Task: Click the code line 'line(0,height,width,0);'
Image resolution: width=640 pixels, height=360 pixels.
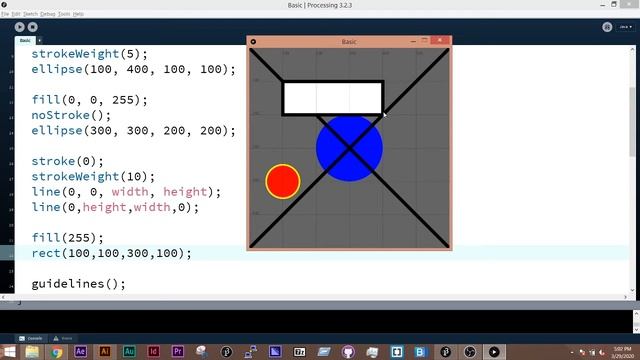Action: (115, 207)
